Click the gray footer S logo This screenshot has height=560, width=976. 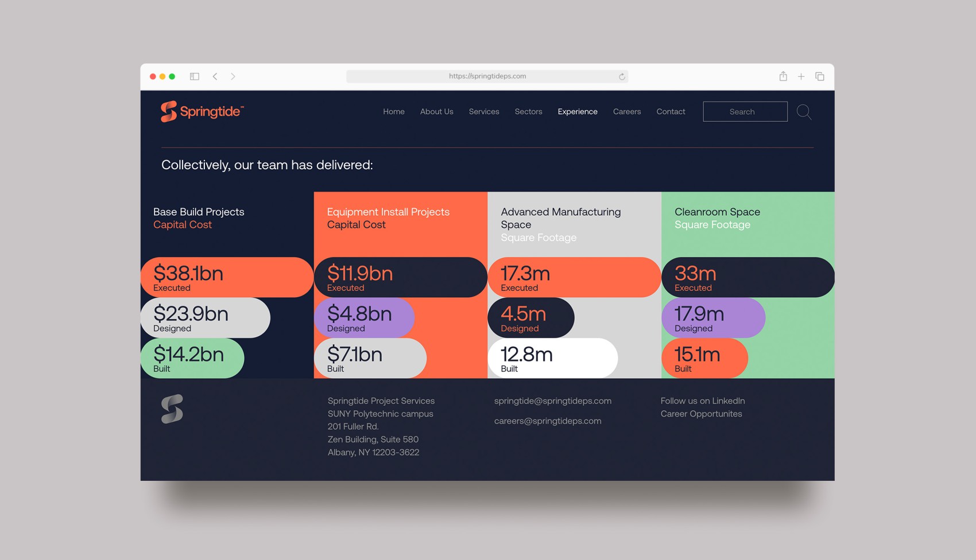coord(172,409)
